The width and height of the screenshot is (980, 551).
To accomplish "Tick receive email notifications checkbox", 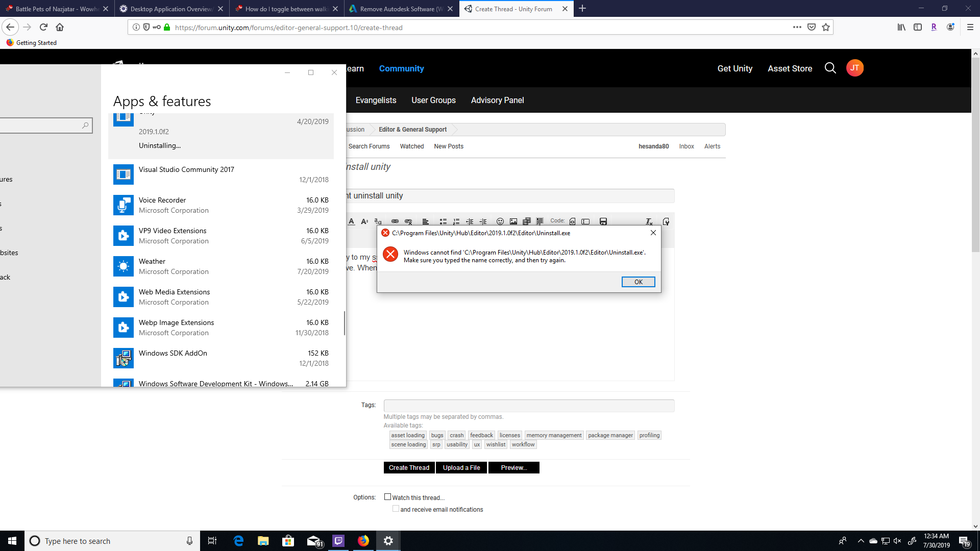I will (396, 509).
